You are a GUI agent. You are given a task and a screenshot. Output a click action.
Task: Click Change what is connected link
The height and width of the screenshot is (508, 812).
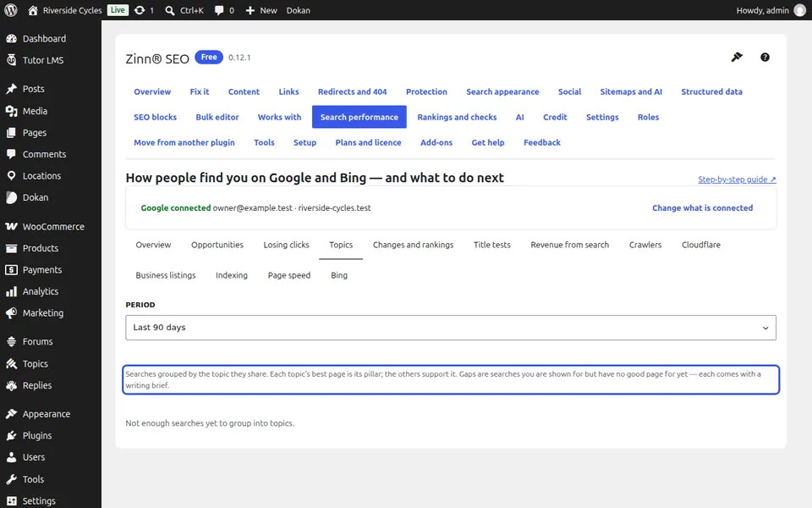coord(702,208)
